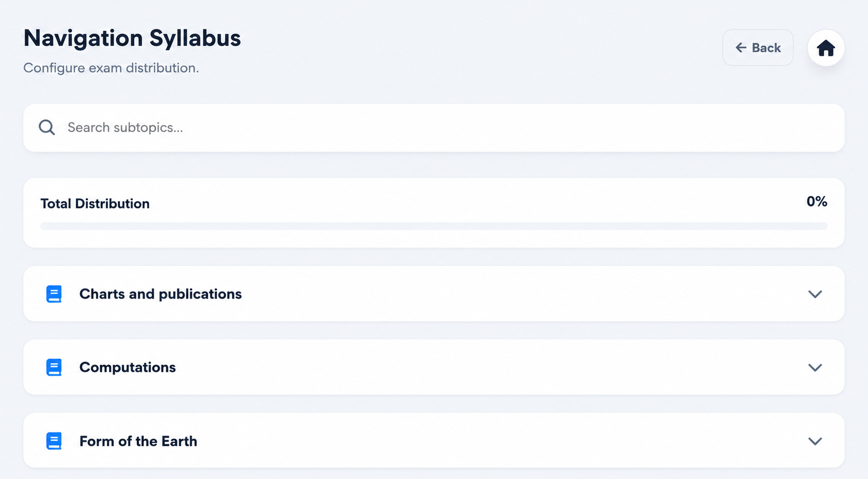868x479 pixels.
Task: Click the Configure exam distribution subtitle
Action: tap(111, 68)
